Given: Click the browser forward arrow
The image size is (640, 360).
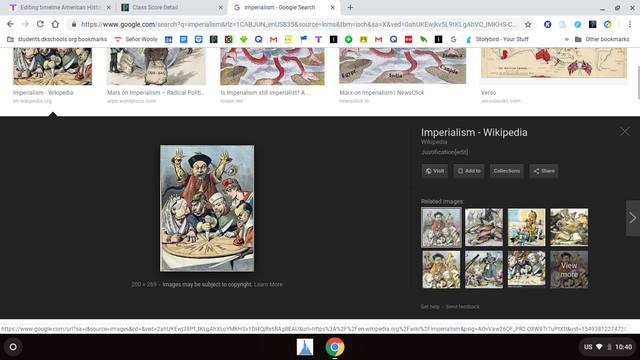Looking at the screenshot, I should [25, 24].
